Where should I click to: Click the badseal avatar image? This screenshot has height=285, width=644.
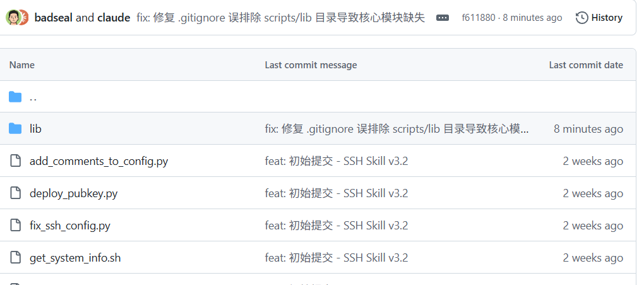(13, 18)
